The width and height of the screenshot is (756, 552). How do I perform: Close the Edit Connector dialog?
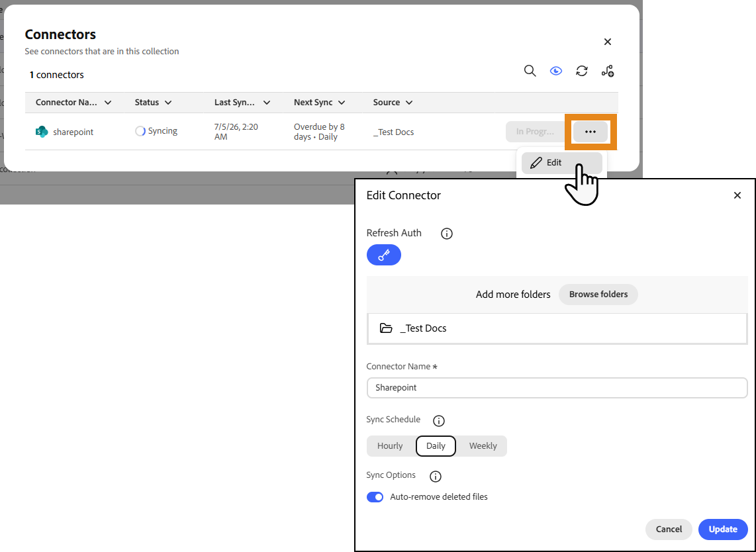tap(737, 195)
